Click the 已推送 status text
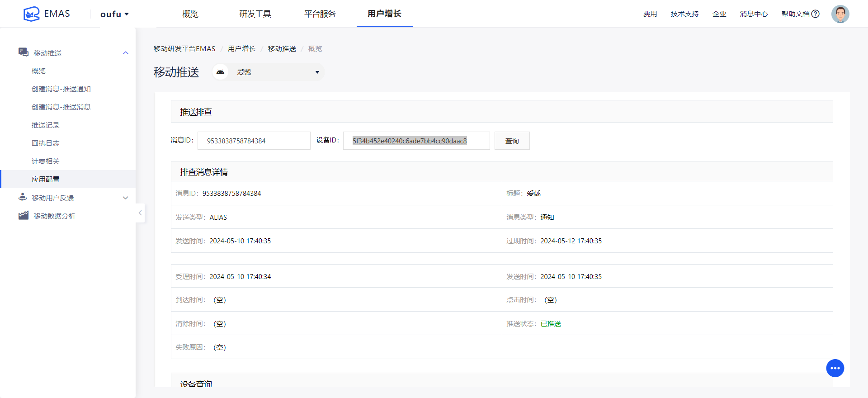The width and height of the screenshot is (868, 398). pyautogui.click(x=551, y=324)
